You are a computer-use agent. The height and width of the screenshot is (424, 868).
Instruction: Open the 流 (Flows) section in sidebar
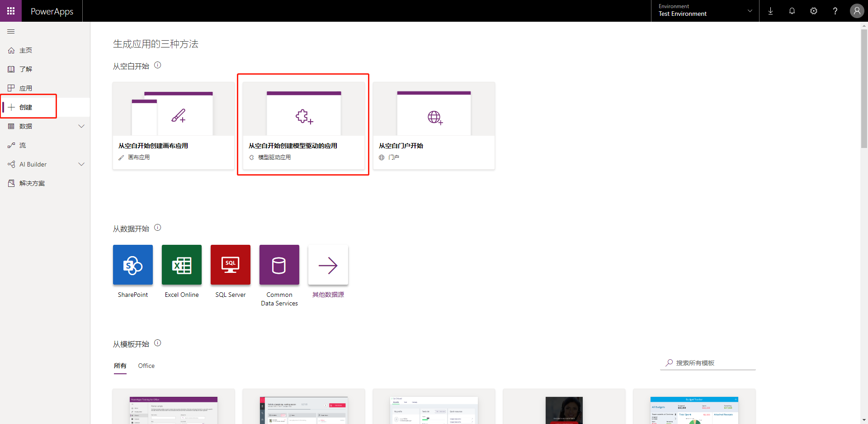[24, 145]
